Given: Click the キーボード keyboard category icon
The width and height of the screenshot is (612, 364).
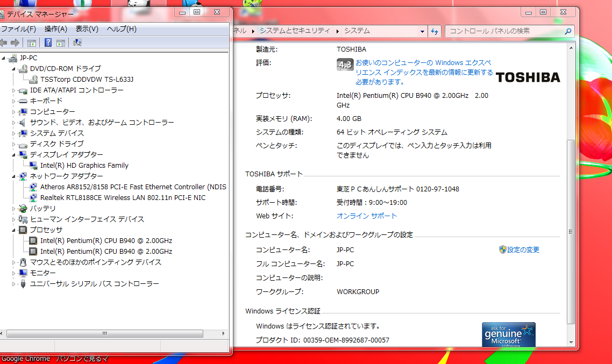Looking at the screenshot, I should [23, 101].
